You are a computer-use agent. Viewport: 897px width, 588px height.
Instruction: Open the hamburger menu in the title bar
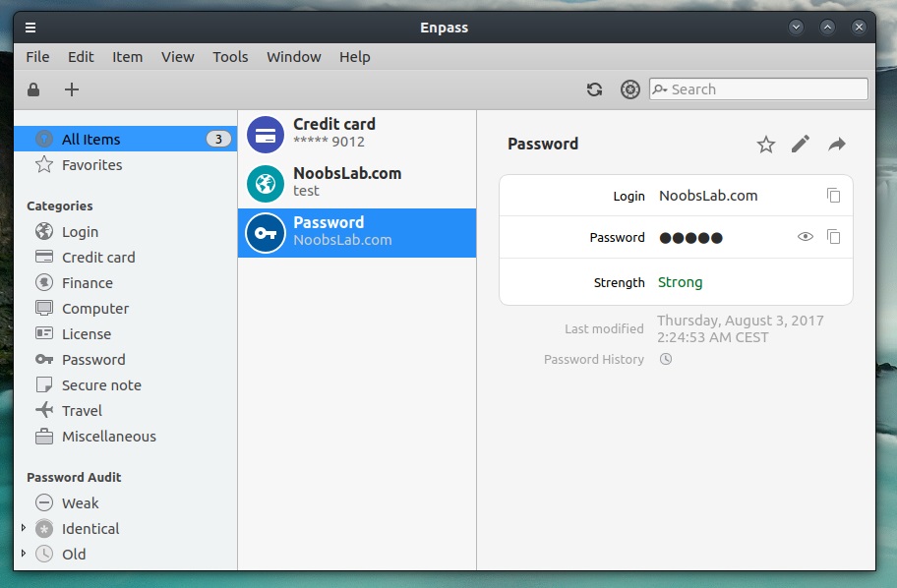pos(30,28)
